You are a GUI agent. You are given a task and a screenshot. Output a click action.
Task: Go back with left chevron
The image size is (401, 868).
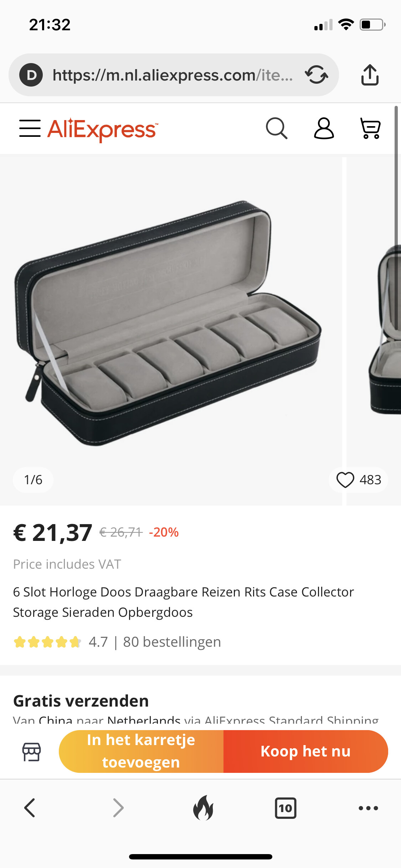30,808
